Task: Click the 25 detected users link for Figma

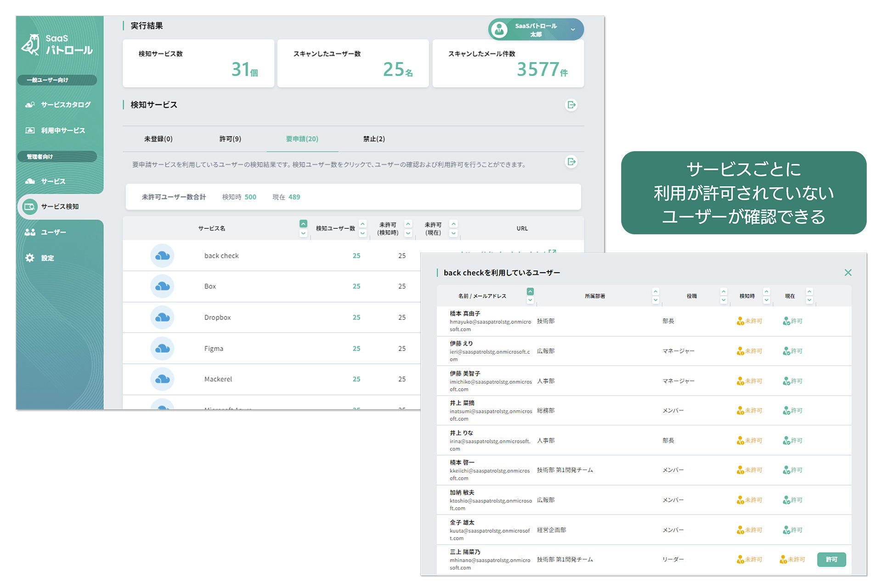Action: point(356,348)
